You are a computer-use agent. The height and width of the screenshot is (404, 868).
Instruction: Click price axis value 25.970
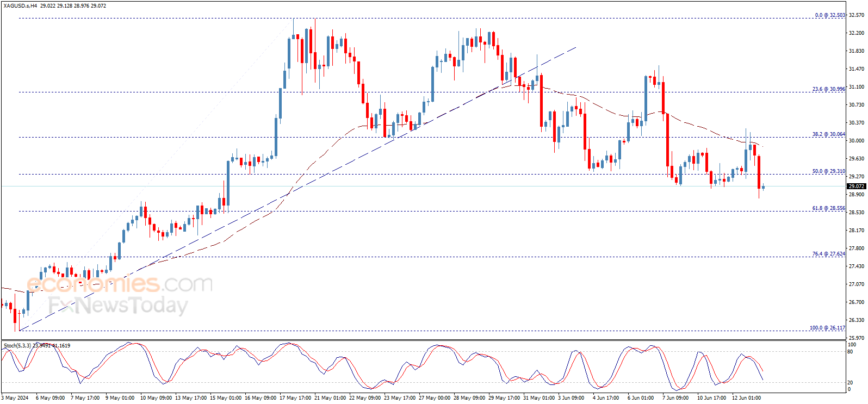tap(857, 338)
